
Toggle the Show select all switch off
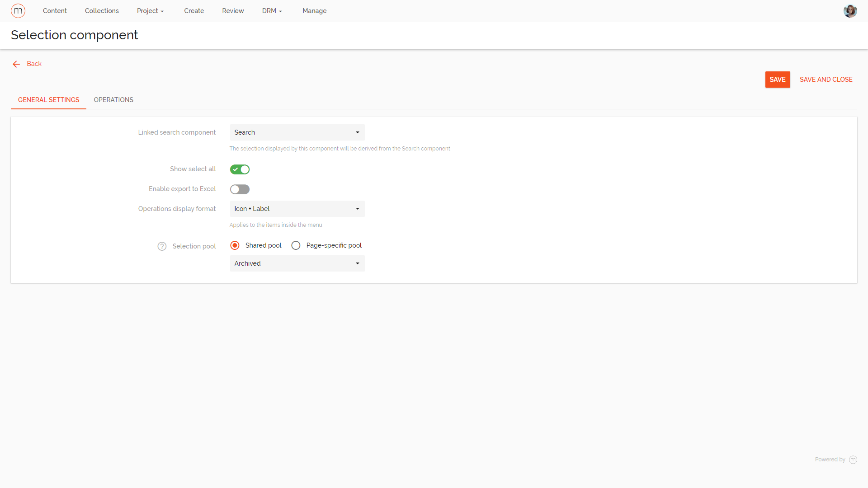point(240,169)
